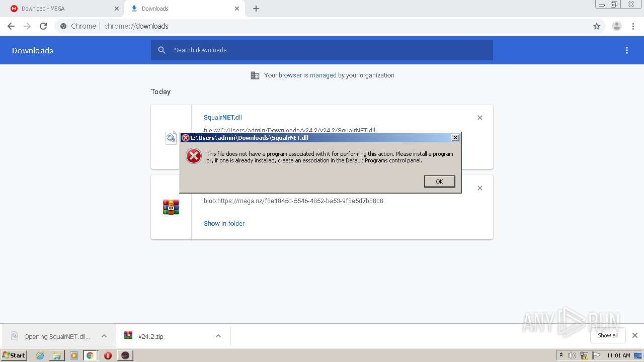Click the show desktop monitor icon
The image size is (644, 362).
(638, 355)
